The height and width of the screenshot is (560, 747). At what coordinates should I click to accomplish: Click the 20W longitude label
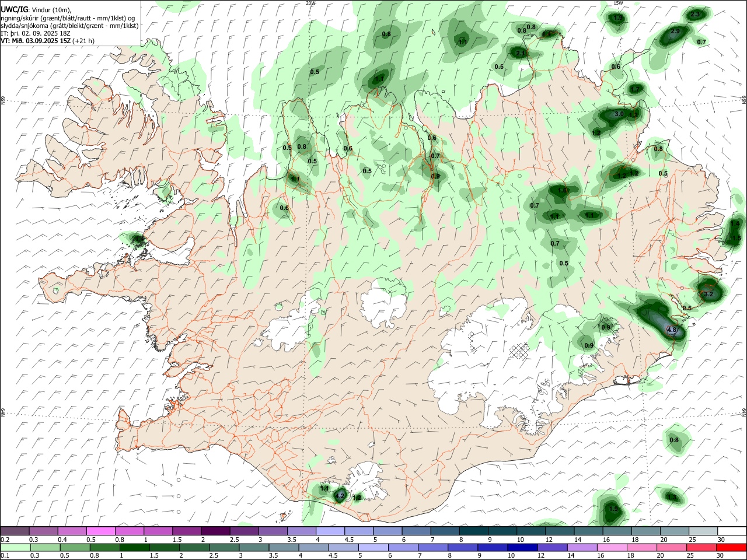(310, 3)
